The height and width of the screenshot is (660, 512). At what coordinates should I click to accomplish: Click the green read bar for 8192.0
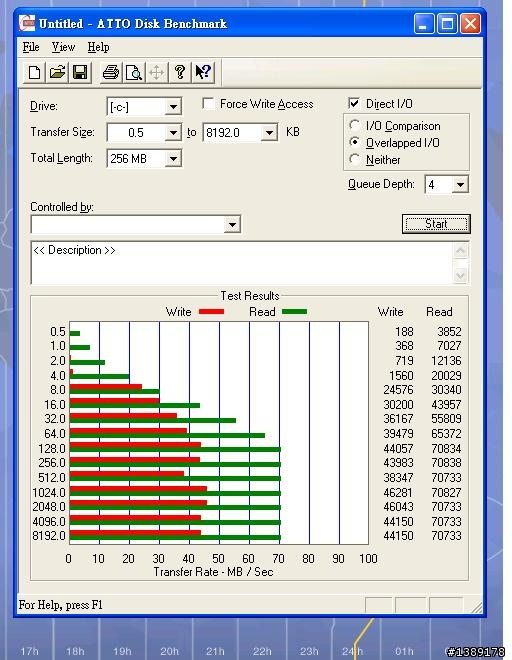tap(175, 538)
